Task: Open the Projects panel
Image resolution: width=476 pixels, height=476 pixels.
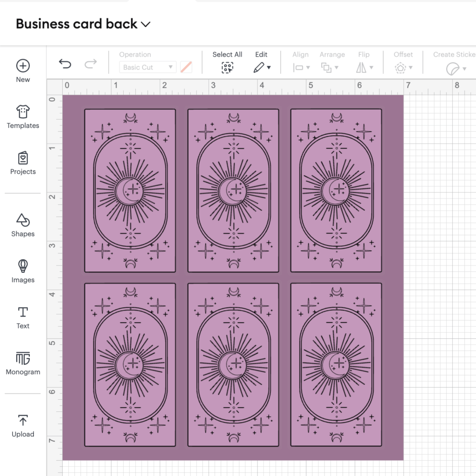Action: click(x=23, y=163)
